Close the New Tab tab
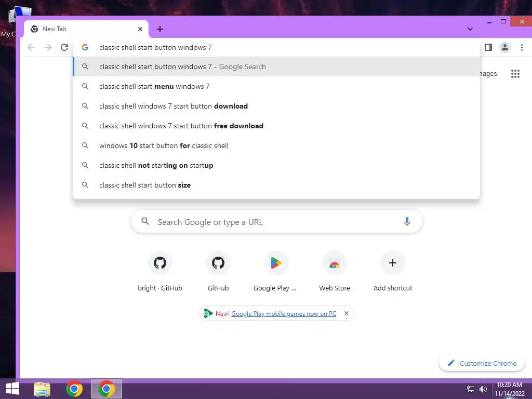 pos(140,29)
